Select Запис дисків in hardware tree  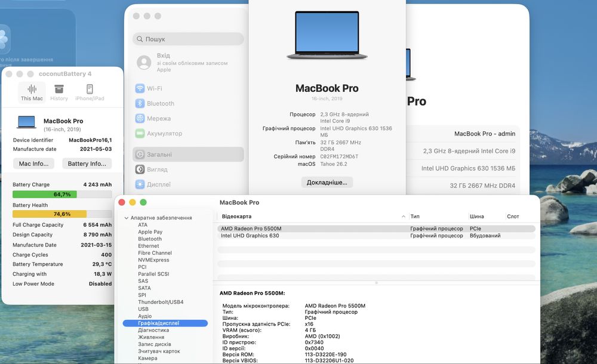point(155,344)
